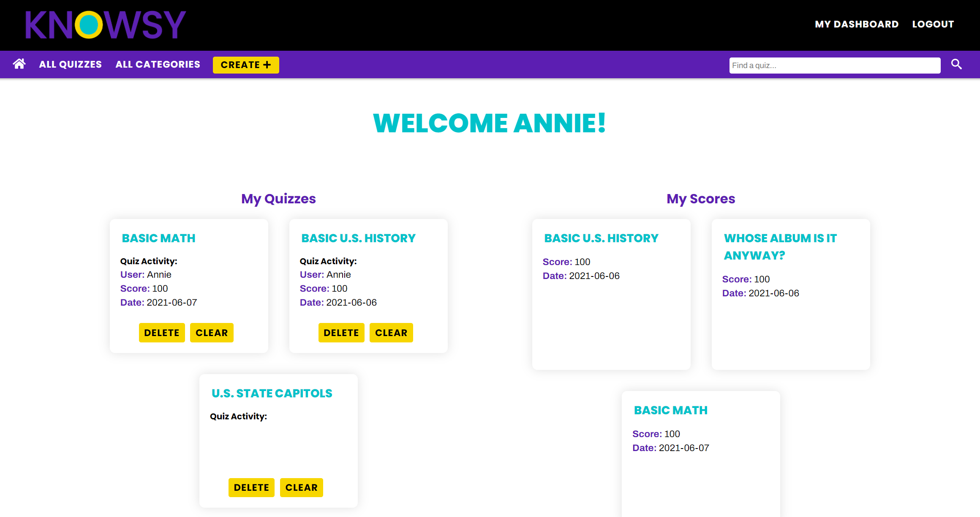
Task: Open U.S. State Capitols quiz title
Action: (x=272, y=394)
